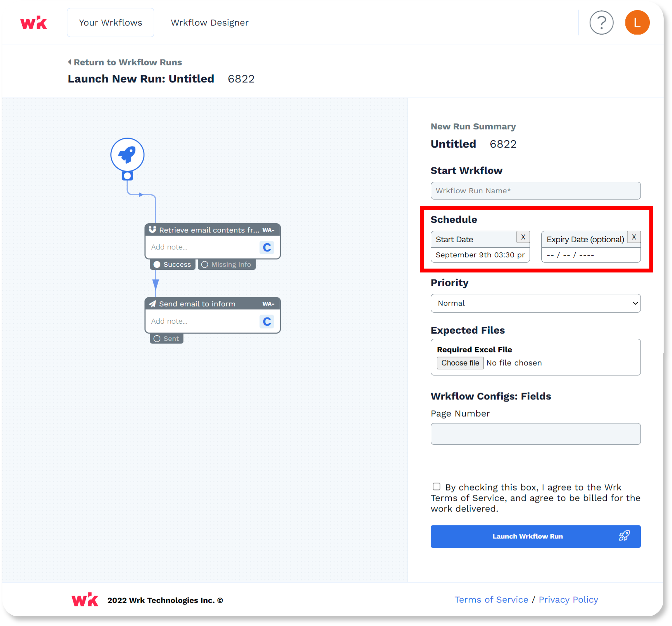Screen dimensions: 672x626
Task: Select the Success outcome radio
Action: [x=157, y=264]
